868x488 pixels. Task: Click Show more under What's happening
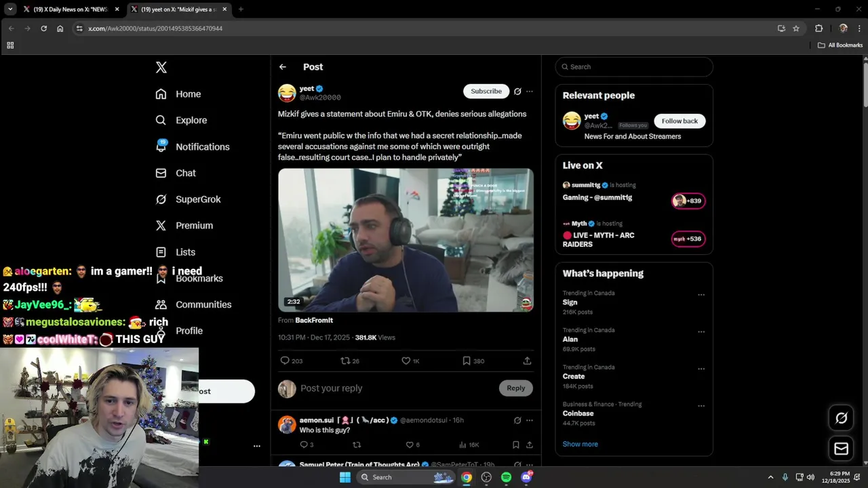pos(580,444)
